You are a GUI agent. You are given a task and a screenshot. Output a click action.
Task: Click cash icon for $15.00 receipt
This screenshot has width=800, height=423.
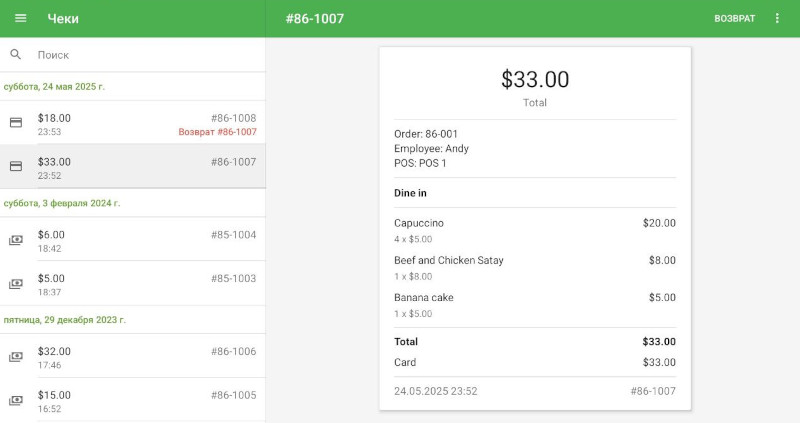point(16,401)
